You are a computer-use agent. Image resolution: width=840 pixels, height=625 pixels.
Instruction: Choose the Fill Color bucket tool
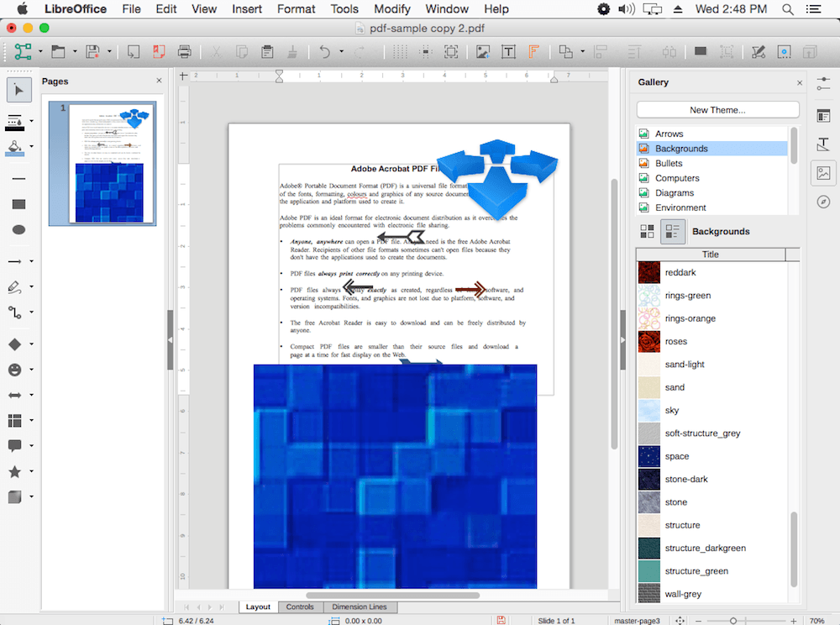click(14, 147)
